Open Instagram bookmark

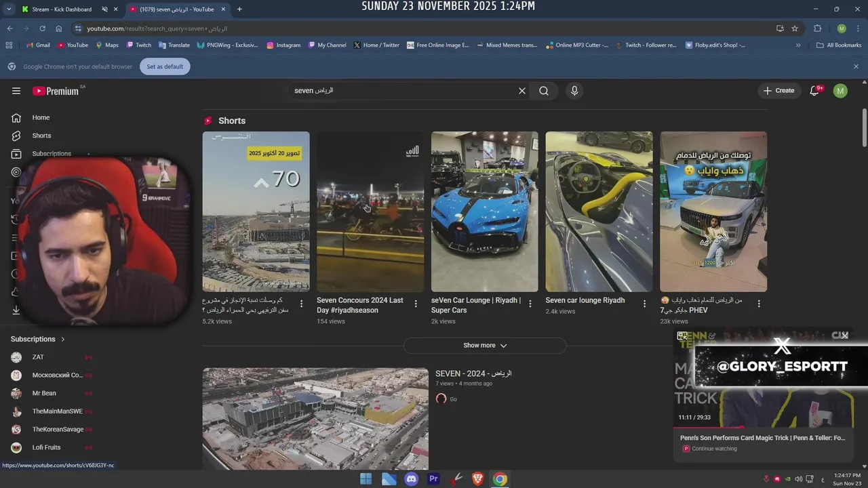click(x=283, y=45)
